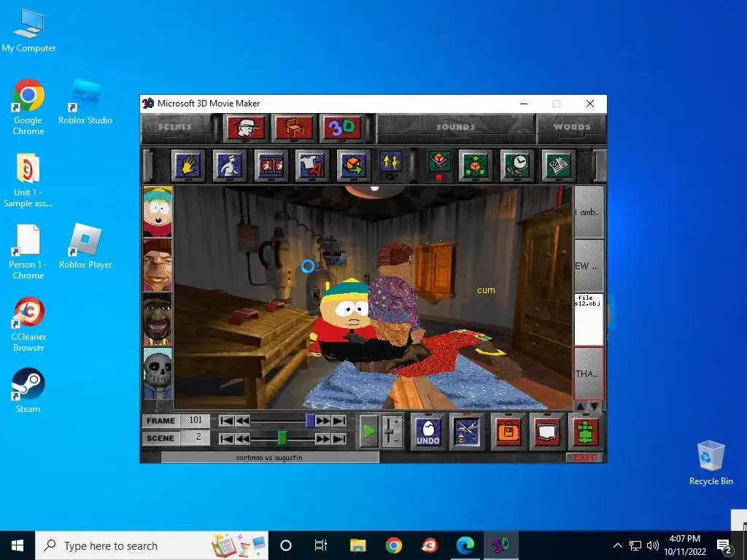Open CCleaner Browser desktop shortcut
Screen dimensions: 747x560
[x=28, y=324]
